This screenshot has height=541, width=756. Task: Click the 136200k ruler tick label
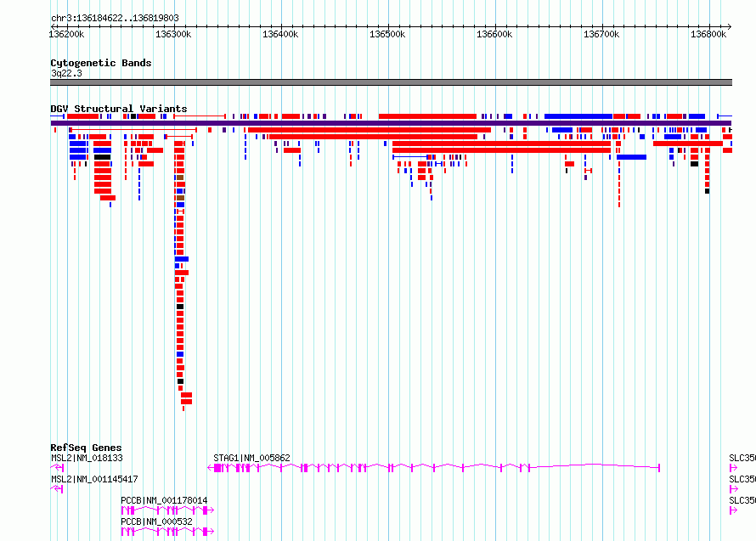(x=66, y=34)
